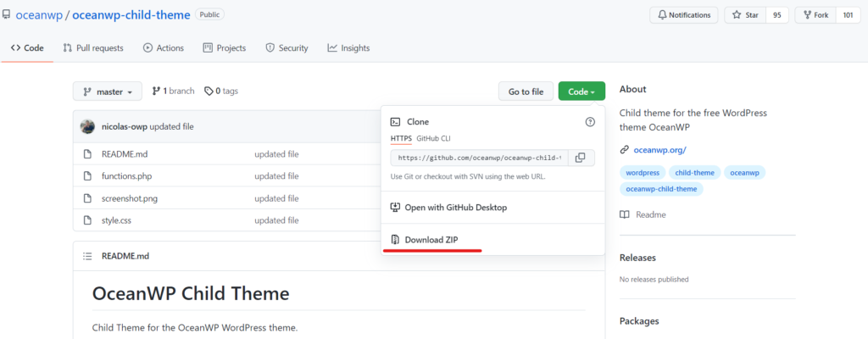This screenshot has height=339, width=868.
Task: Select the oceanwp-child-theme topic tag
Action: tap(661, 189)
